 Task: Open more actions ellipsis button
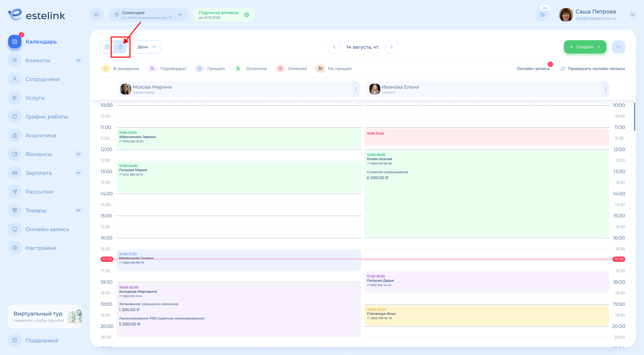tap(618, 47)
